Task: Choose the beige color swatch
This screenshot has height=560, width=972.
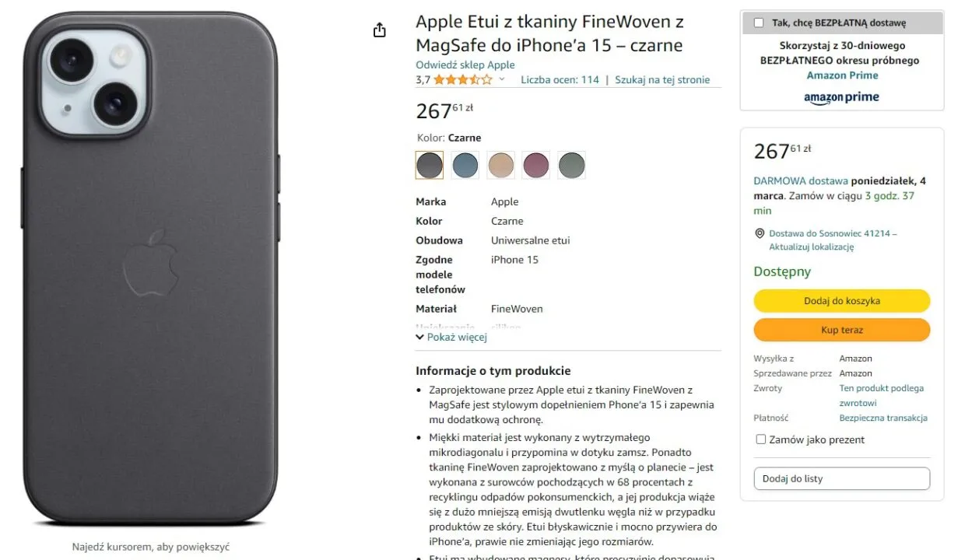Action: coord(500,165)
